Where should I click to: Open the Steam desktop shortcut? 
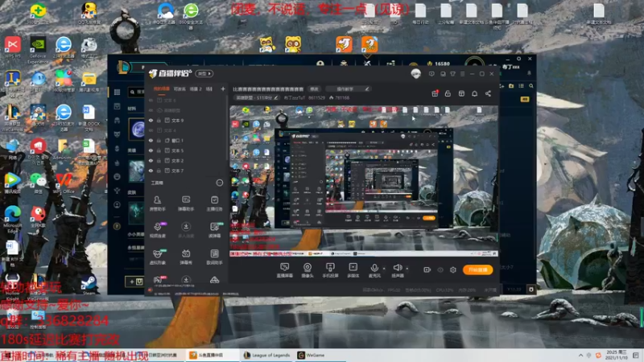click(89, 285)
